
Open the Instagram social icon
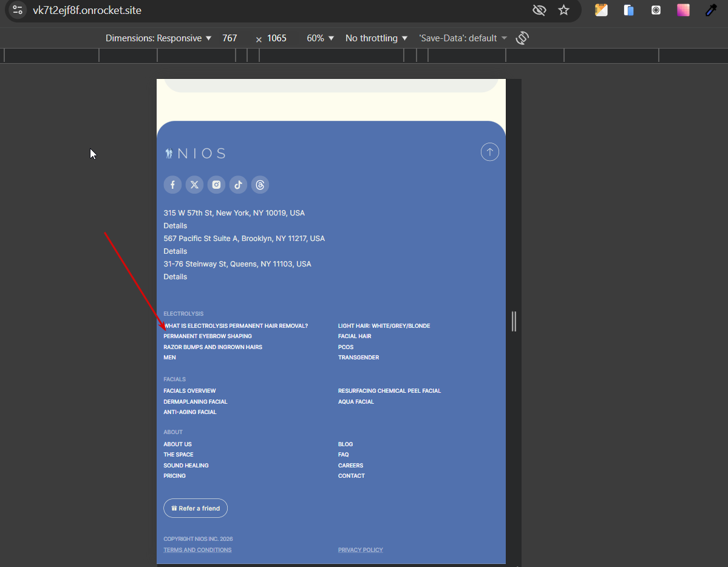pyautogui.click(x=216, y=185)
